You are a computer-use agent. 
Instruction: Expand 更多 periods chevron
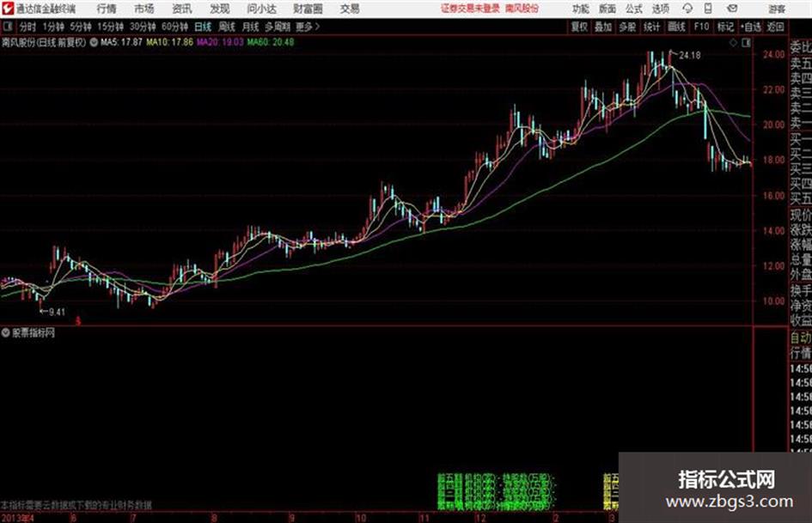(308, 27)
